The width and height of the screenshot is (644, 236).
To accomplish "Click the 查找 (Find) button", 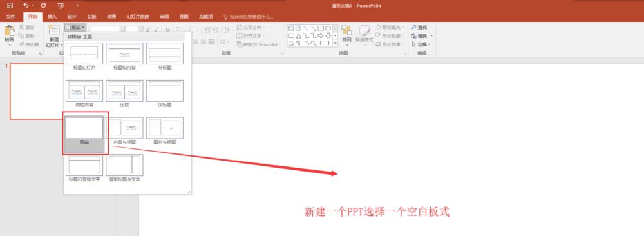I will (419, 27).
